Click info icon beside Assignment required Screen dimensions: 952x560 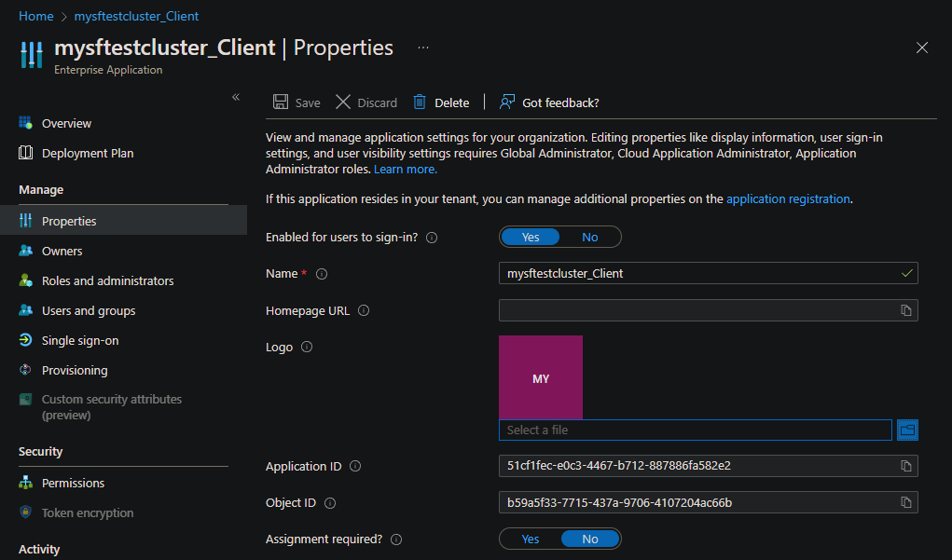396,540
